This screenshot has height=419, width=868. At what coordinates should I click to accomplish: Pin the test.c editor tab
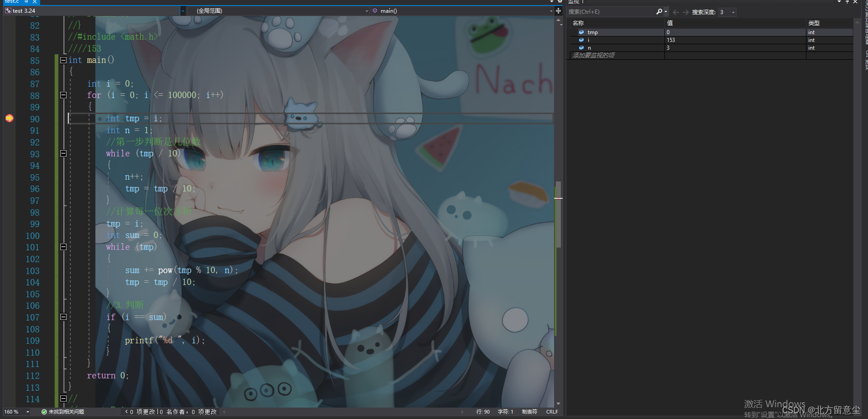(27, 2)
